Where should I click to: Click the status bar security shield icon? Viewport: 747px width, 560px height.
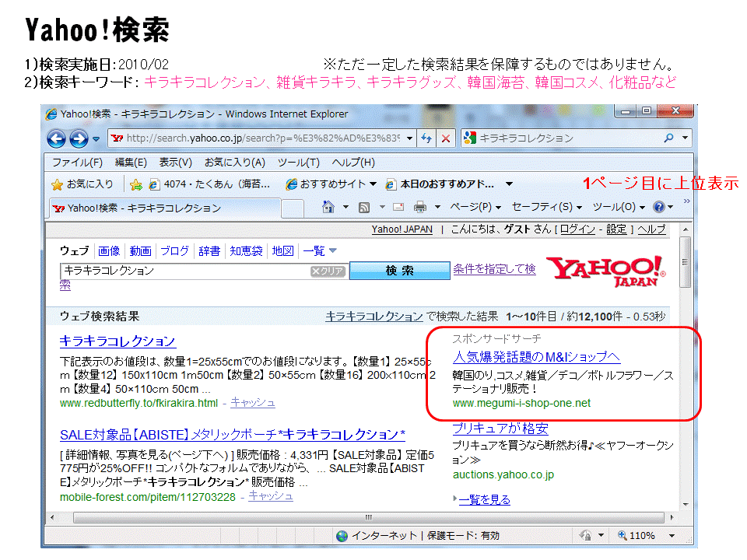pos(585,536)
